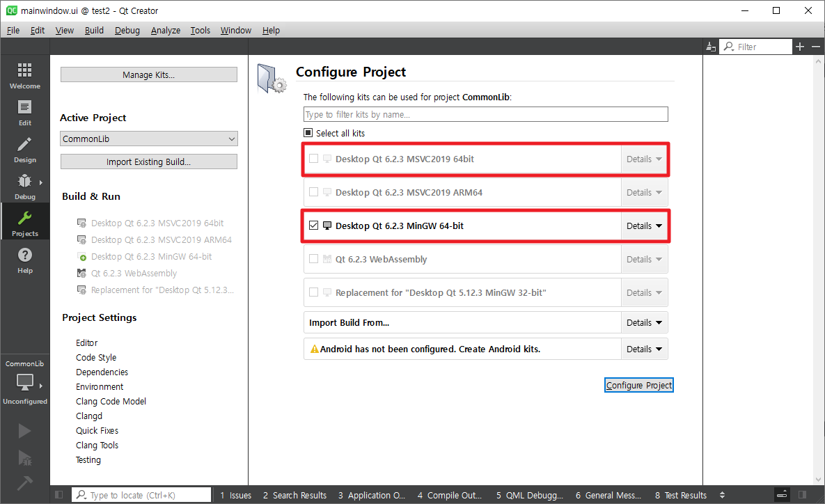Click the green Run button
The width and height of the screenshot is (825, 504).
[x=24, y=431]
